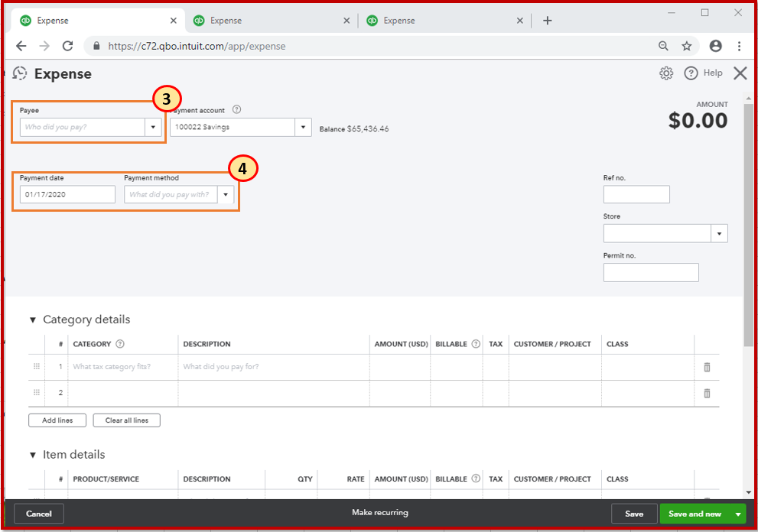Click Category details BILLABLE help icon

tap(476, 343)
